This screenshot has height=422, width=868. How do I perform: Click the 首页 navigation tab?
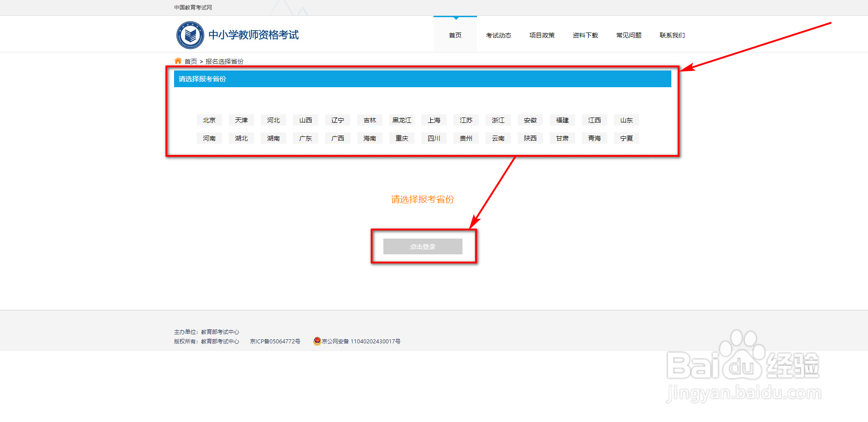(455, 35)
